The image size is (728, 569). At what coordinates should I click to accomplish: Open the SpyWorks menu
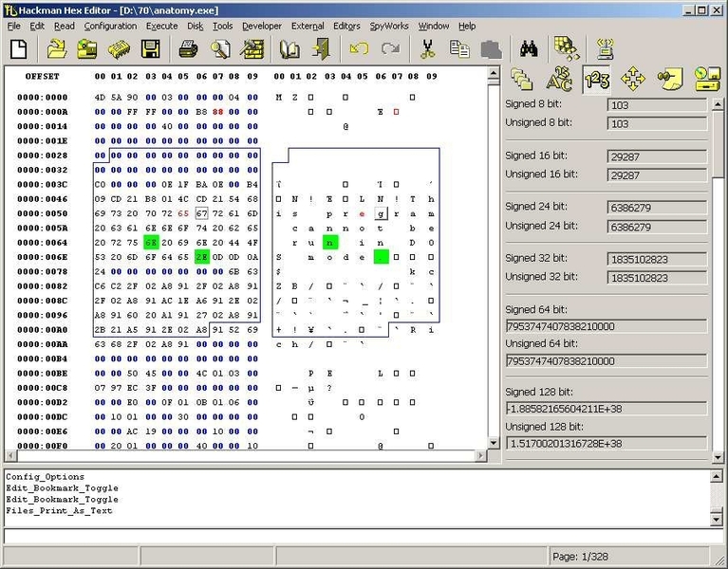click(x=389, y=26)
